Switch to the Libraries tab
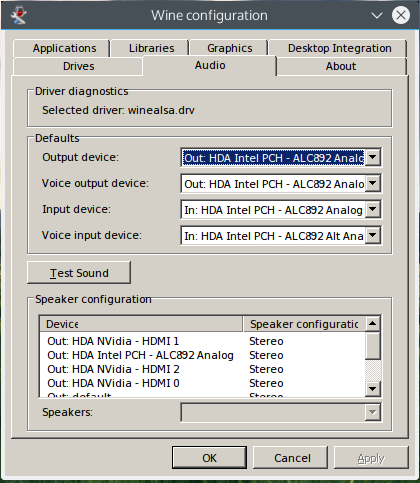This screenshot has height=483, width=420. coord(150,48)
